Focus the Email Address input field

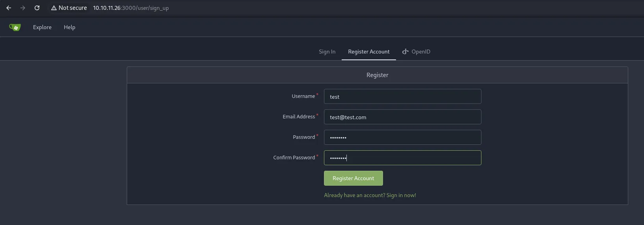[402, 117]
